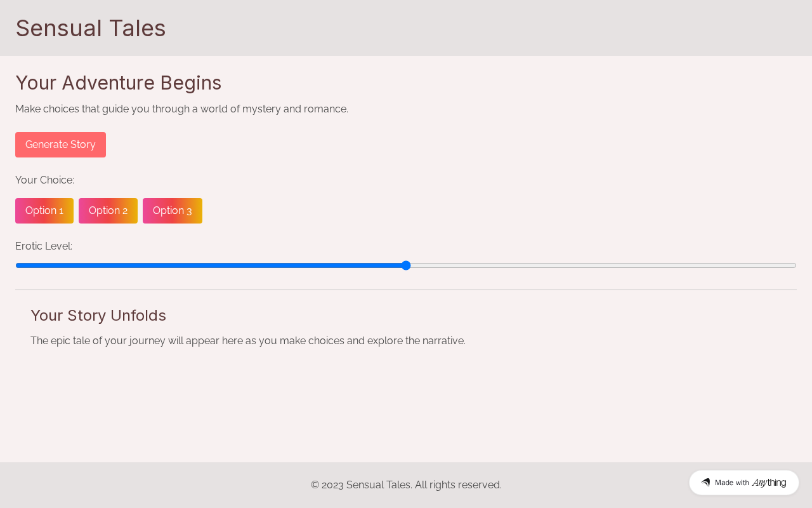Click the footer copyright text

pyautogui.click(x=406, y=485)
